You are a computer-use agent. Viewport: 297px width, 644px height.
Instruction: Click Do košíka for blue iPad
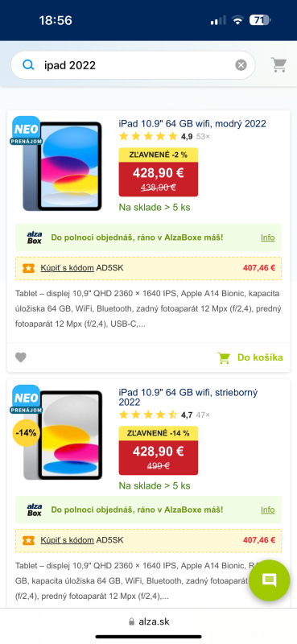coord(250,357)
